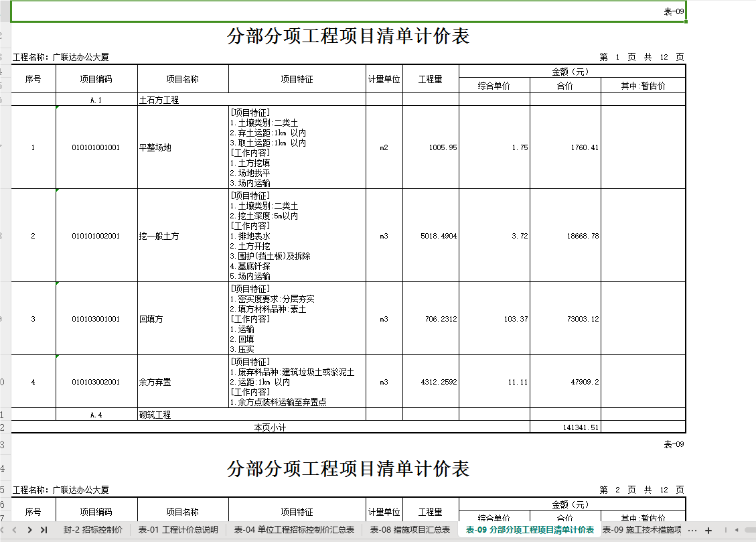
Task: Select item code 010101002001
Action: 96,236
